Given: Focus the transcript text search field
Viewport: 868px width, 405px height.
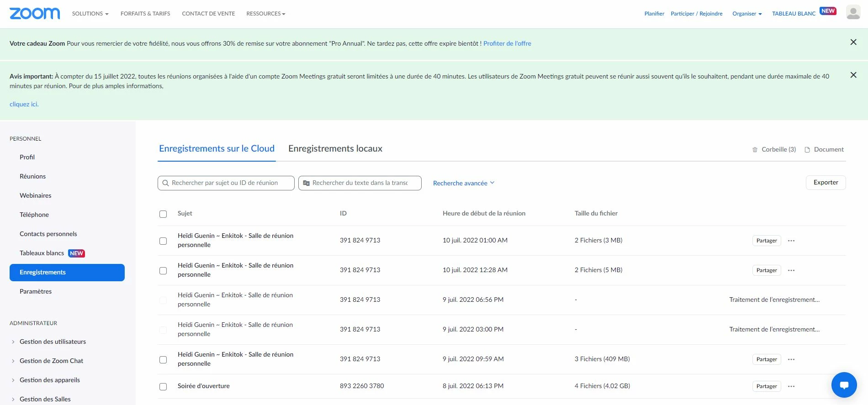Looking at the screenshot, I should 360,183.
